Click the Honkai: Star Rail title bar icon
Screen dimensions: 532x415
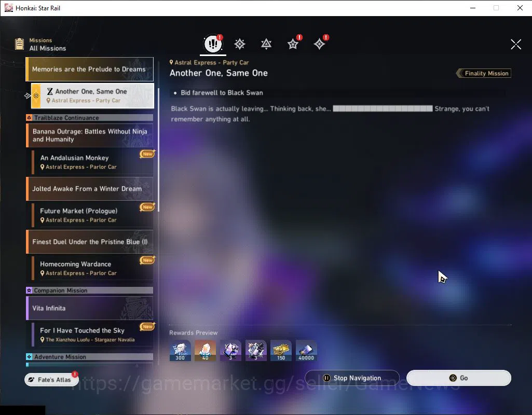(x=8, y=8)
